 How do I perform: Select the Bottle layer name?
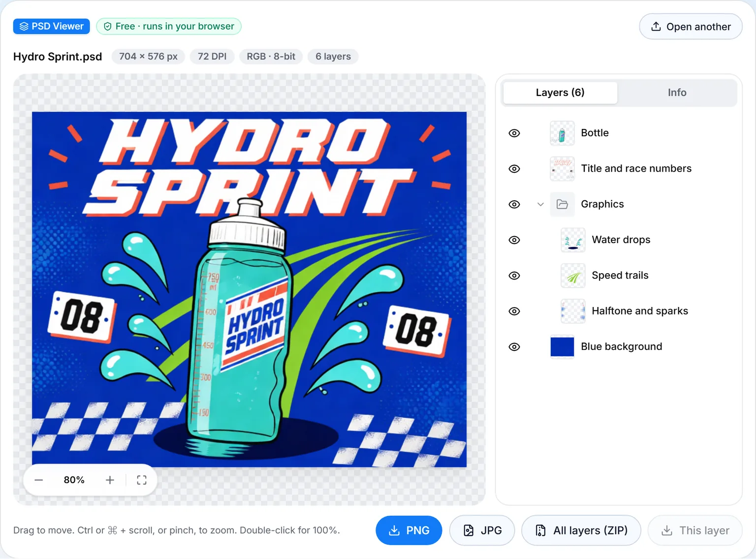click(595, 133)
